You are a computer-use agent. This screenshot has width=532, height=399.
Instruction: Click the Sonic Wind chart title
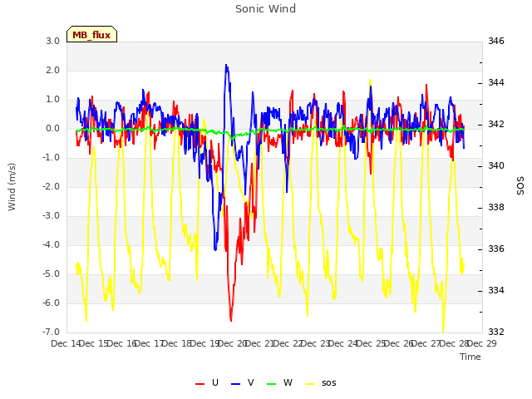[x=265, y=9]
